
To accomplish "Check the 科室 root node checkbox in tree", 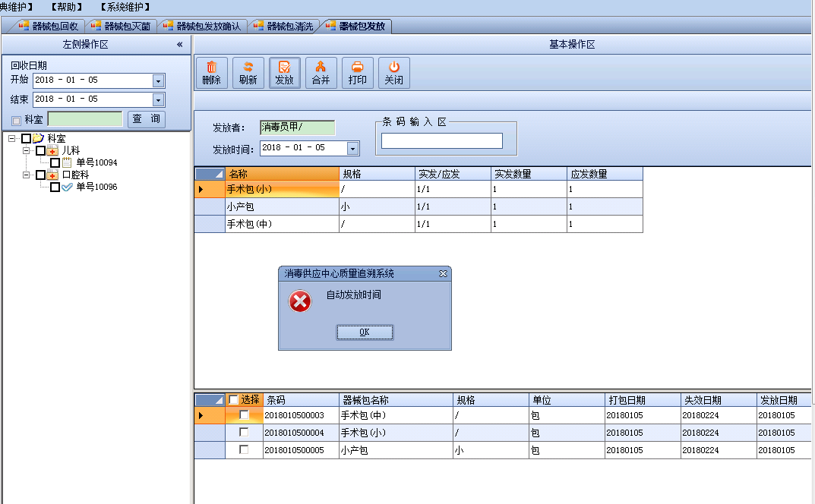I will (x=26, y=138).
